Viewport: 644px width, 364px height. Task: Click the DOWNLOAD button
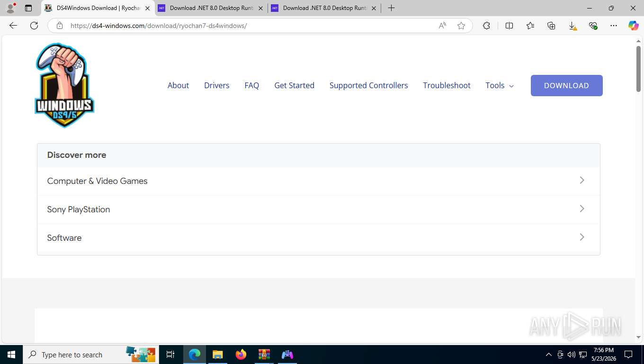point(566,85)
